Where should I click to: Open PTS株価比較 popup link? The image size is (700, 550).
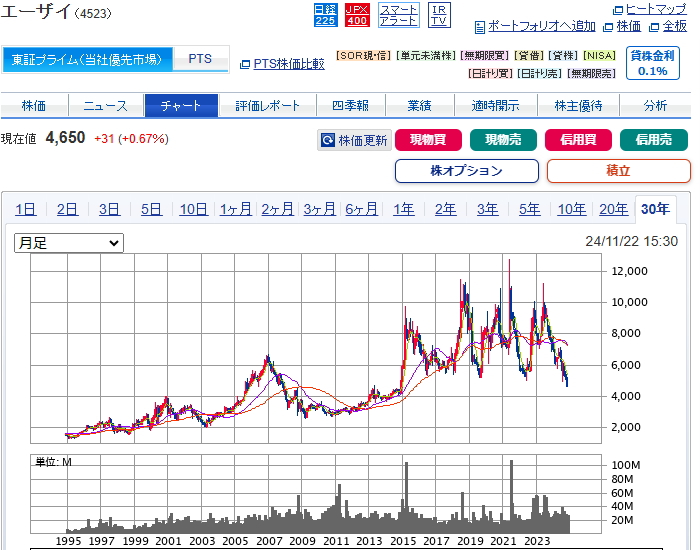pyautogui.click(x=288, y=64)
